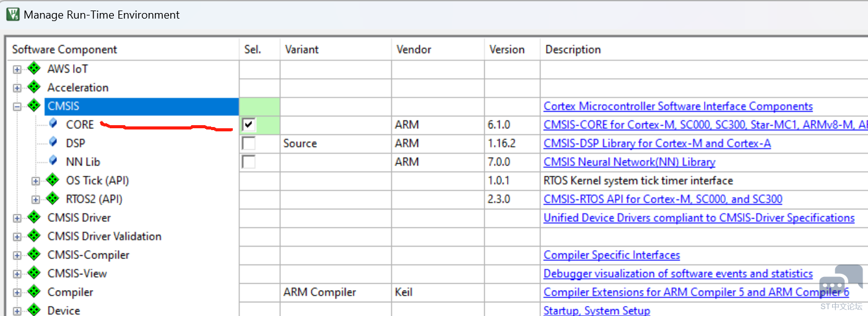Screen dimensions: 868x316
Task: Click the RTOS2 version value 2.3.0
Action: pyautogui.click(x=499, y=199)
